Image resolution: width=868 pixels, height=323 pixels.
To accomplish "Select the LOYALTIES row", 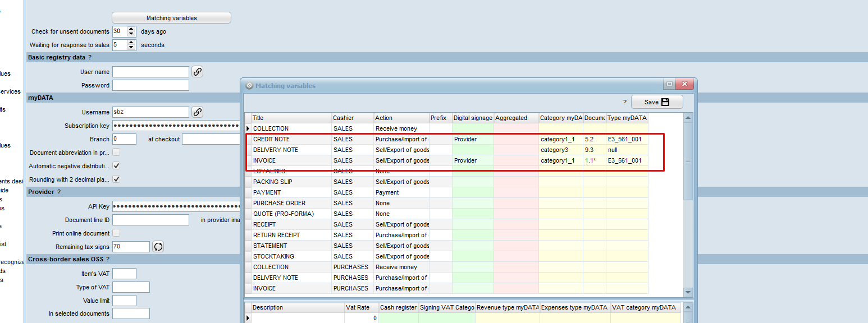I will click(447, 171).
